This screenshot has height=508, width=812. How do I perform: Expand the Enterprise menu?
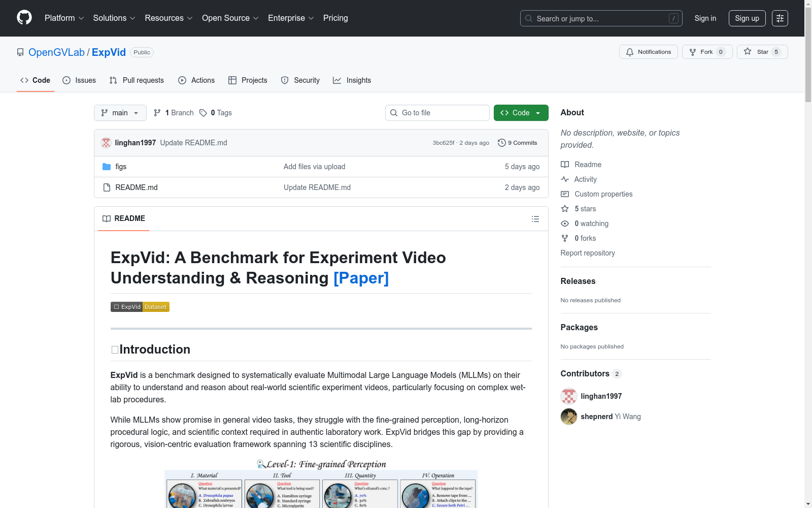click(x=291, y=18)
